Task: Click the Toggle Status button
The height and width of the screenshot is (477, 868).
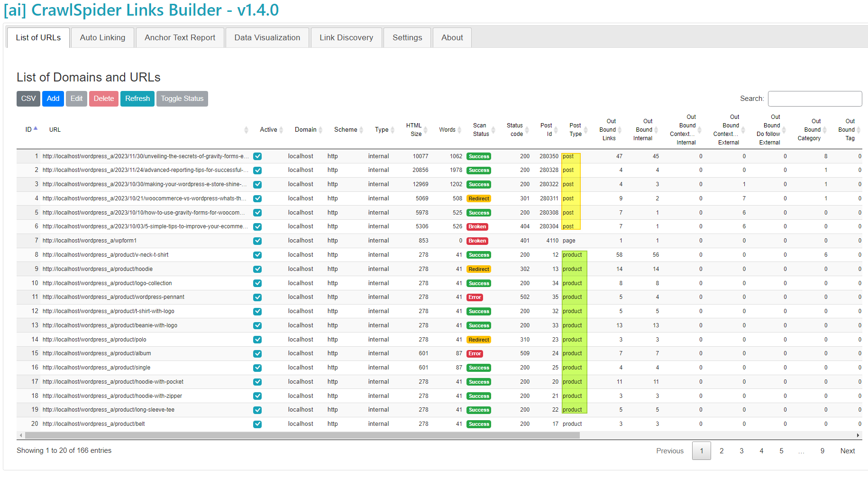Action: (x=182, y=99)
